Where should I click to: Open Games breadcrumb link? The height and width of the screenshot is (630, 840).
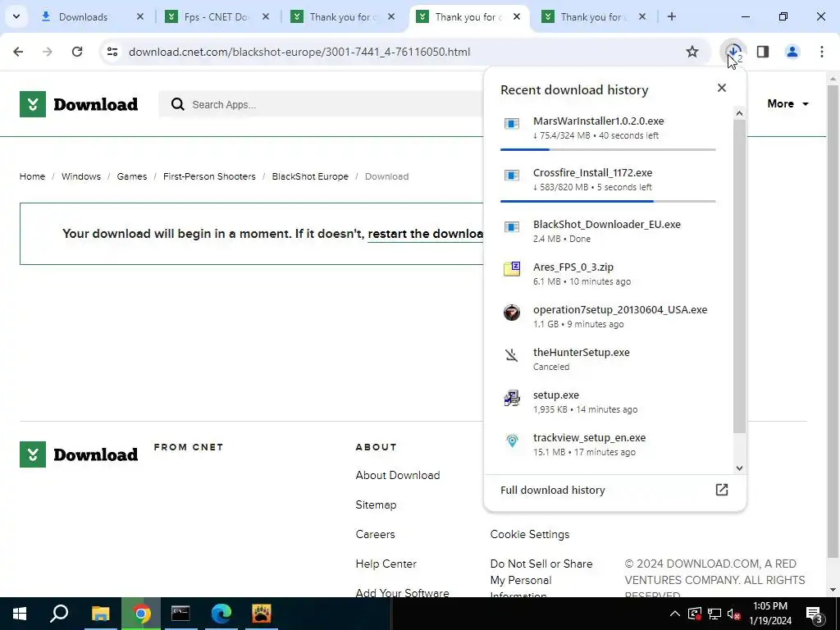tap(132, 176)
